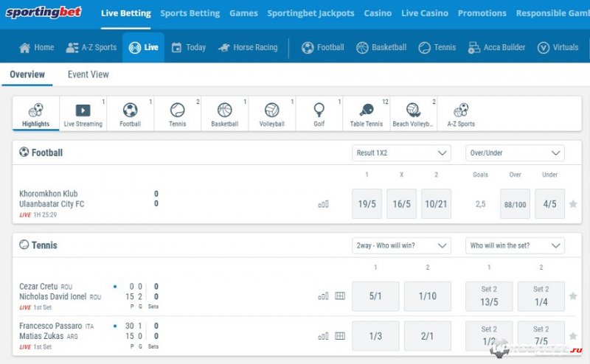Open Home in the navigation bar
590x364 pixels.
tap(36, 47)
